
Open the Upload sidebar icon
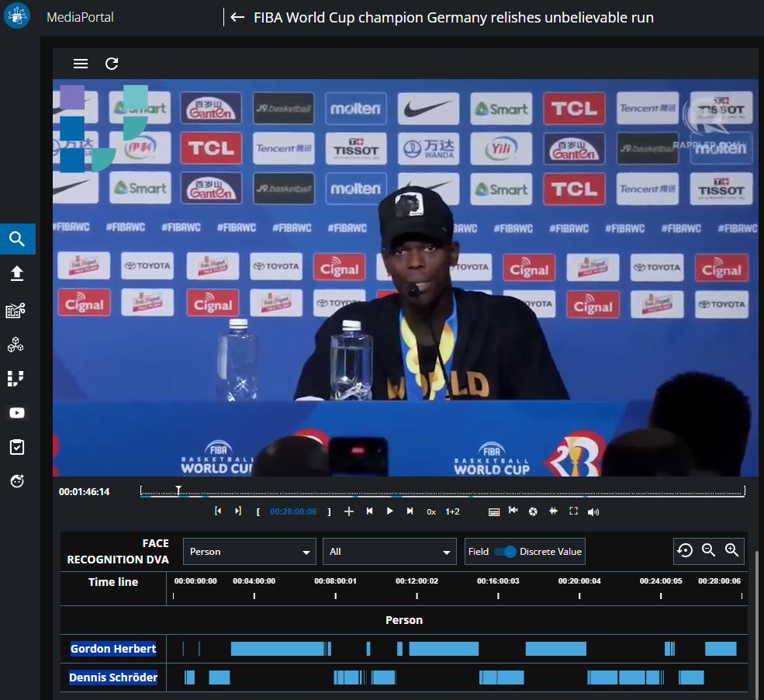coord(17,273)
